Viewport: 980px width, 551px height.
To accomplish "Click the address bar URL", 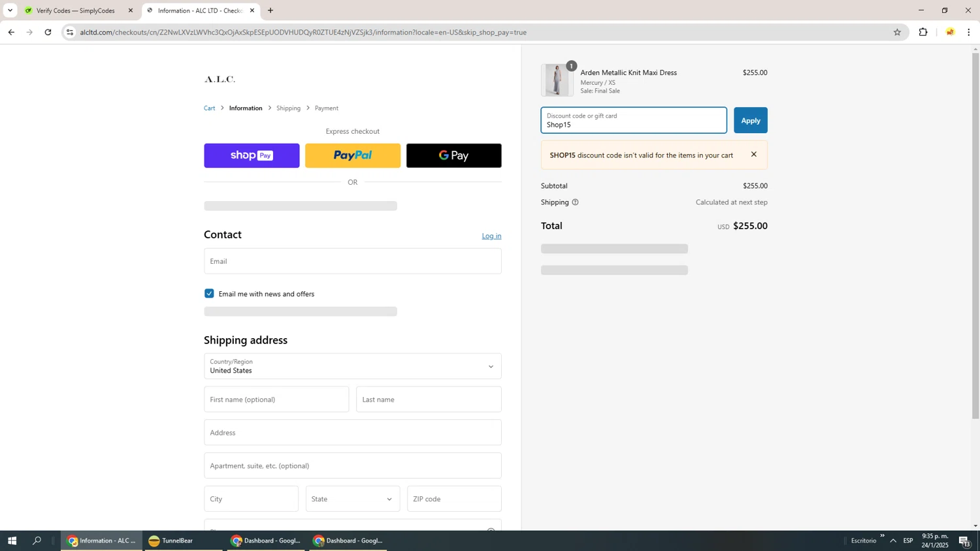I will click(x=303, y=32).
